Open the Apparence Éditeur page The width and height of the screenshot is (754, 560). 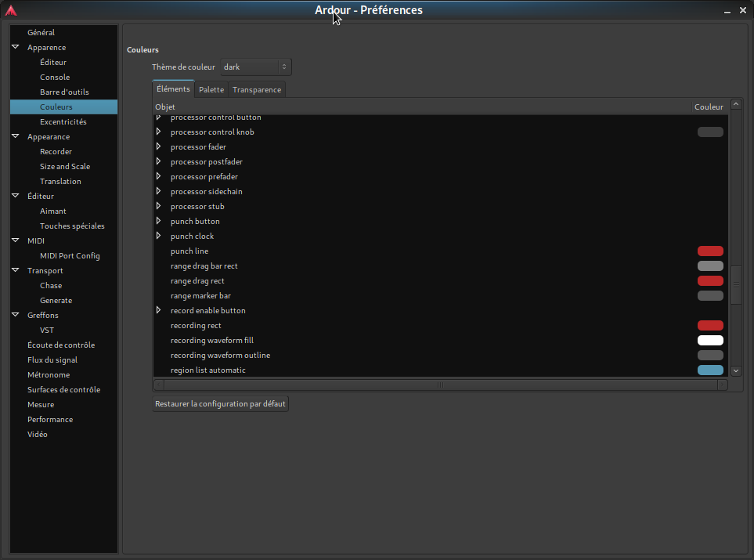point(53,62)
